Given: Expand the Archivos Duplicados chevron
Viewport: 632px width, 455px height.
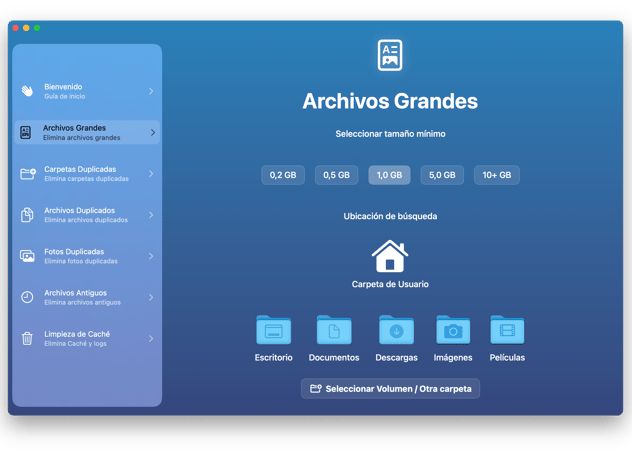Looking at the screenshot, I should click(x=151, y=215).
